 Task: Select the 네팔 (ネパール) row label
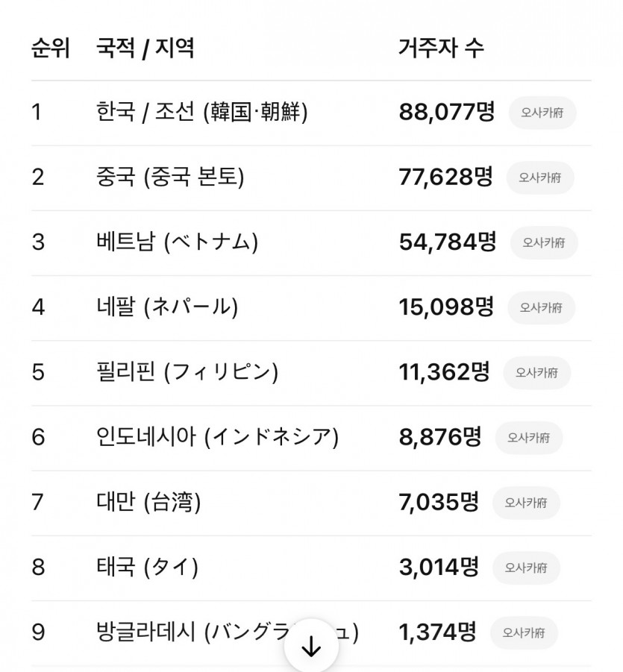click(167, 307)
